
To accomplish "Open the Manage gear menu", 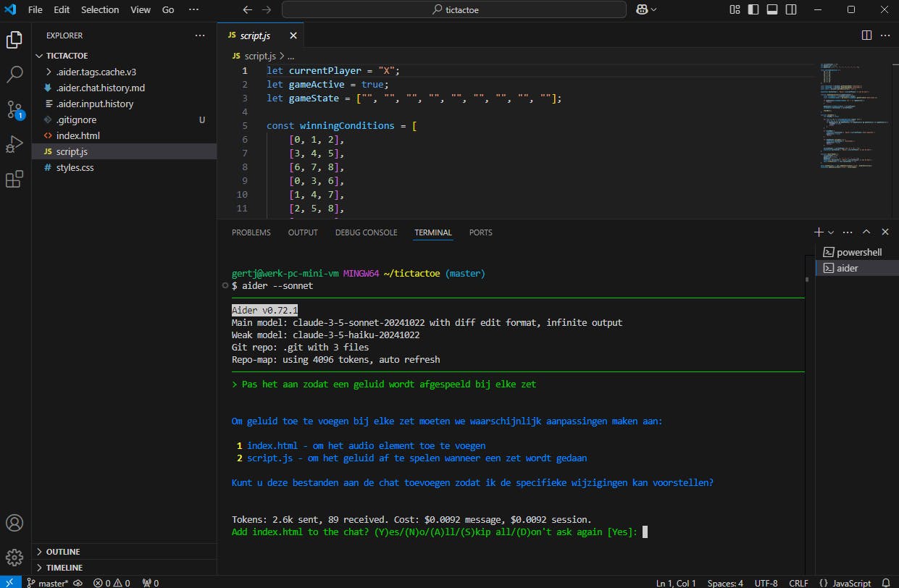I will tap(14, 557).
